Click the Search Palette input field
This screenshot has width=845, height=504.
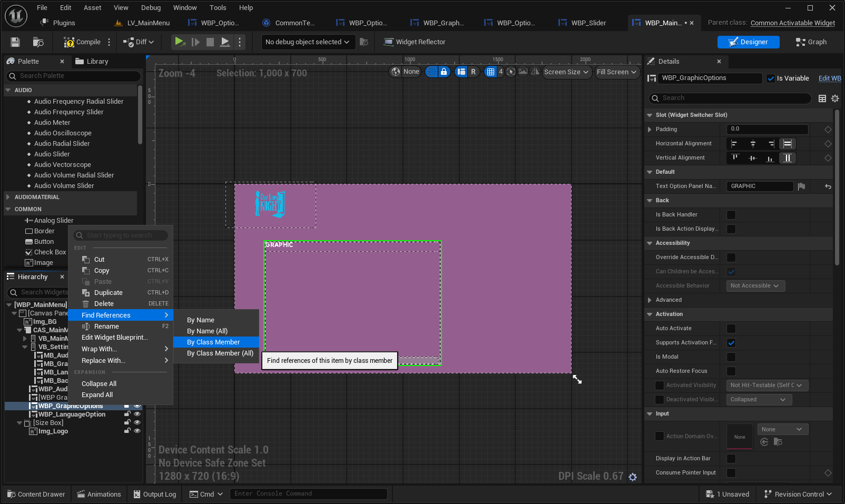74,76
